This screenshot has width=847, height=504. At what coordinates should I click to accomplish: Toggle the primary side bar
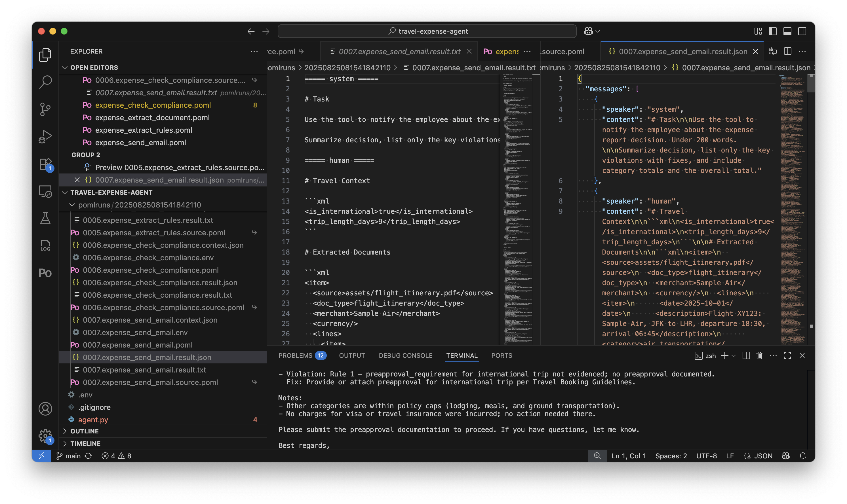tap(773, 31)
